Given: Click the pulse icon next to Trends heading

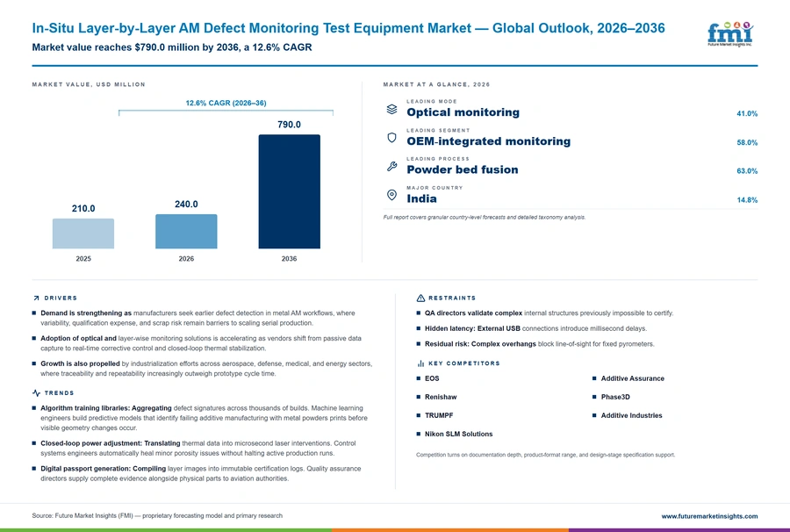Looking at the screenshot, I should [x=36, y=393].
